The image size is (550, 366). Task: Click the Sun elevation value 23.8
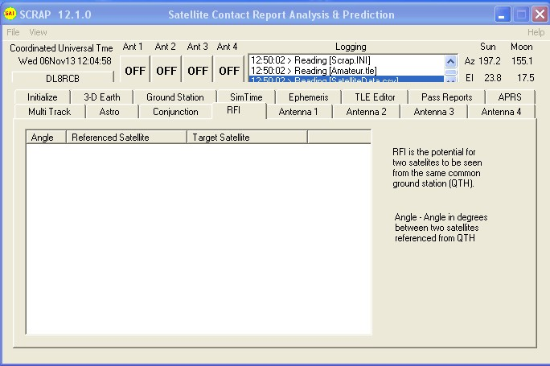click(492, 78)
